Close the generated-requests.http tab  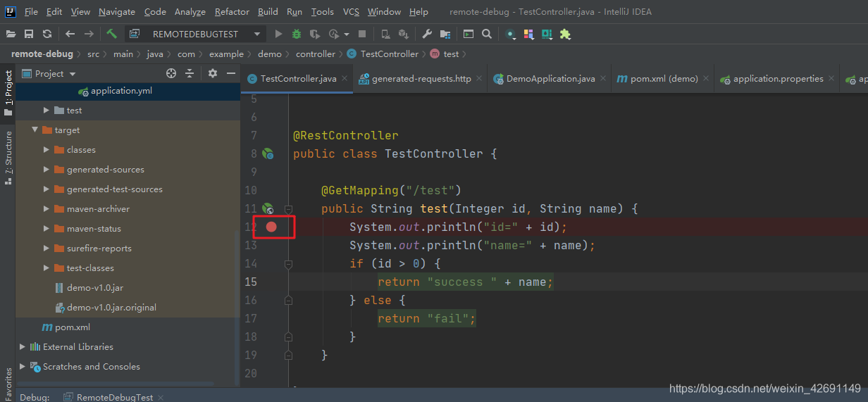479,79
